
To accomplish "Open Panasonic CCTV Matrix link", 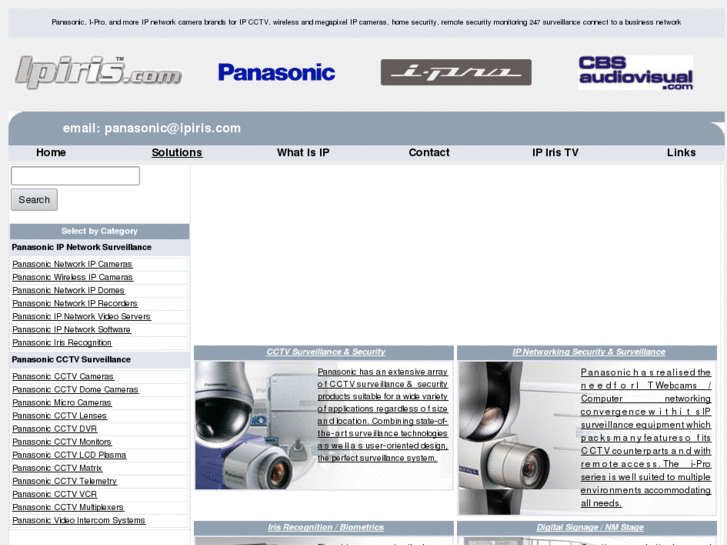I will pyautogui.click(x=57, y=468).
